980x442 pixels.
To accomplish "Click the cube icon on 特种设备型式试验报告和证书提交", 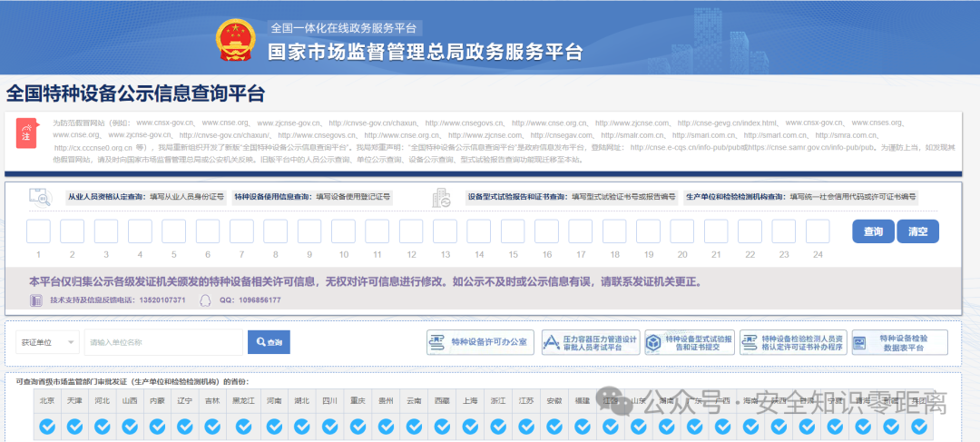I will pyautogui.click(x=653, y=342).
